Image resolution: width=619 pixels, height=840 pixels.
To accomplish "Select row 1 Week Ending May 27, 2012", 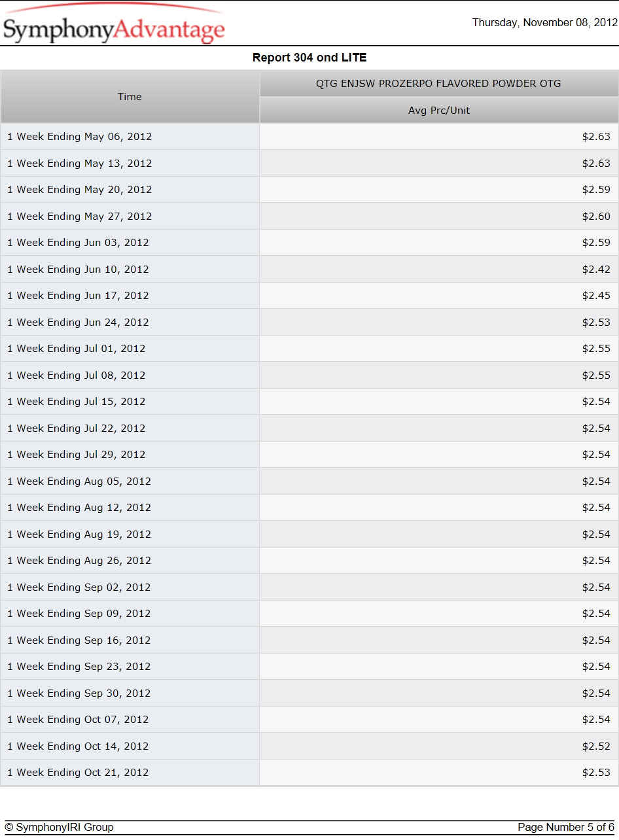I will [309, 217].
